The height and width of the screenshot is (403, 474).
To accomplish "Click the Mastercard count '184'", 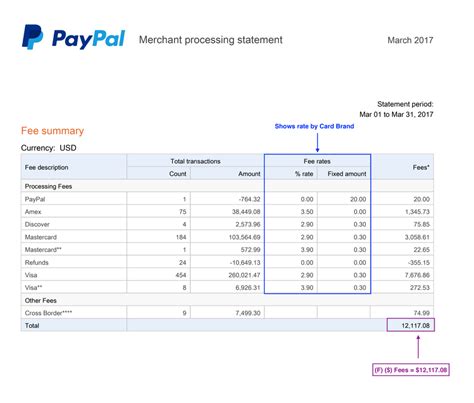I will pos(181,237).
